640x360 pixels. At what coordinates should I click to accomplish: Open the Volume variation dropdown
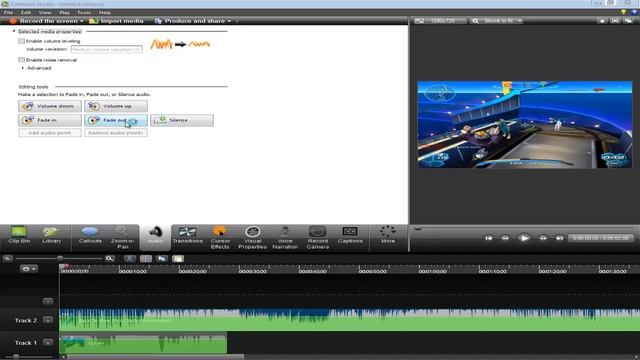coord(107,49)
